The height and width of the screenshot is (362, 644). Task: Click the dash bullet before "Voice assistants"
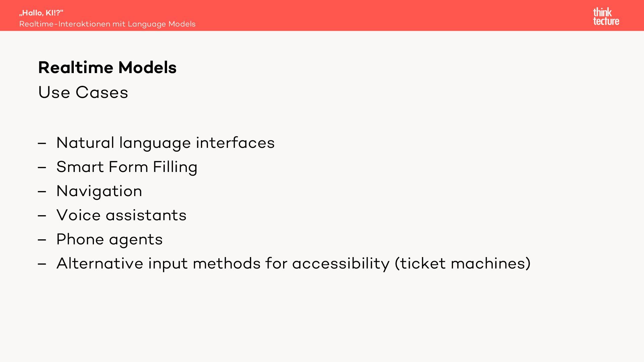point(42,216)
